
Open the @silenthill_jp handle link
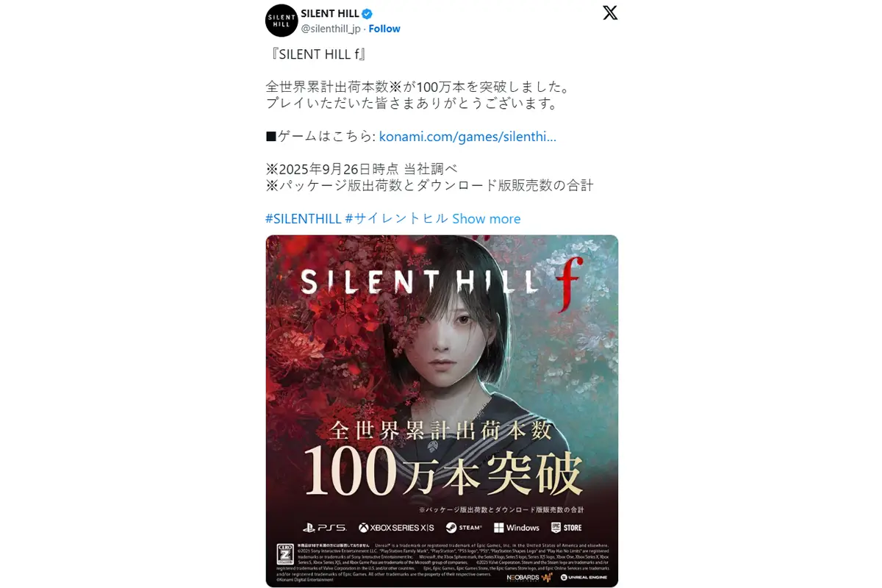click(x=331, y=29)
